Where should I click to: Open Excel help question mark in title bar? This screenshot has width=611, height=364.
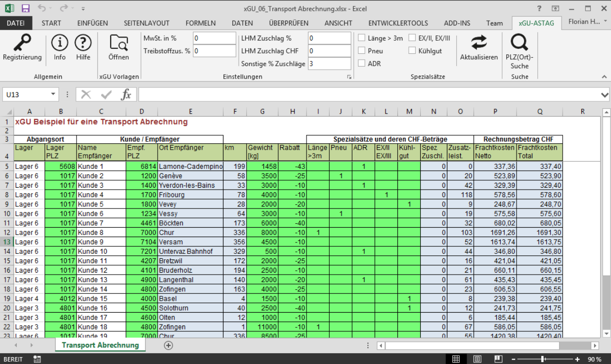[539, 8]
